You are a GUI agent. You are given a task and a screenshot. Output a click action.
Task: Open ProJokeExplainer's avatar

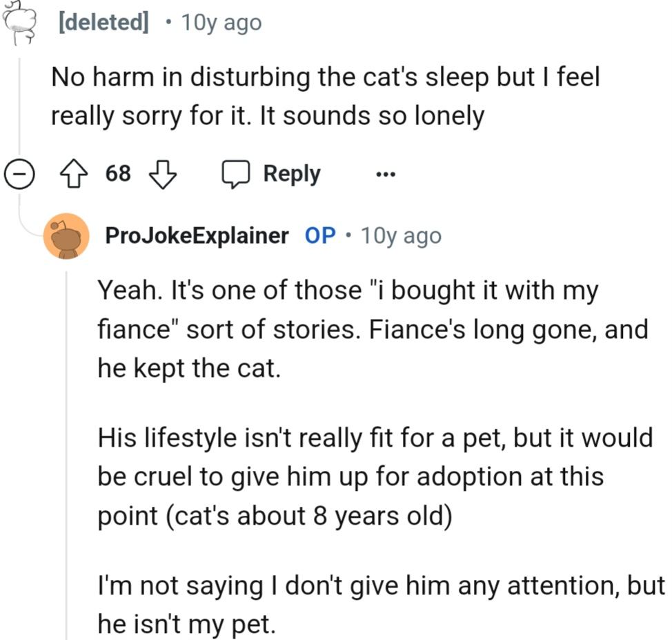click(x=66, y=236)
